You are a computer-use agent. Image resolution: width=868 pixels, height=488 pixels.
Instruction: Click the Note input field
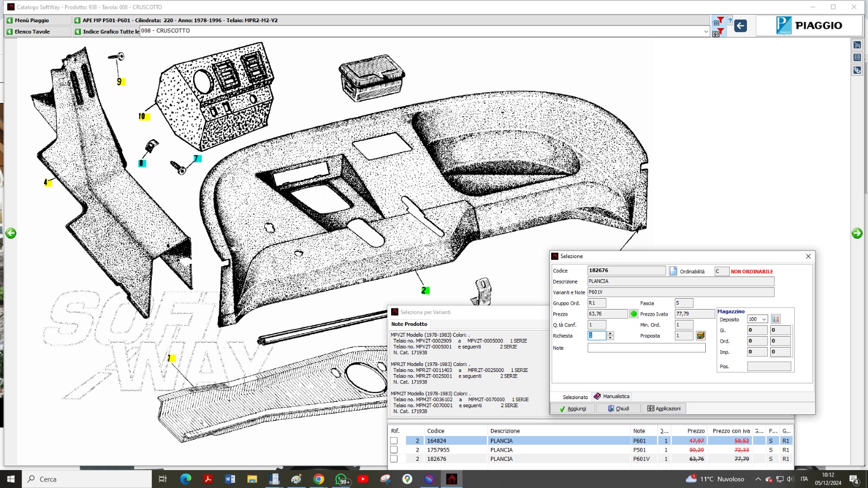click(x=646, y=348)
